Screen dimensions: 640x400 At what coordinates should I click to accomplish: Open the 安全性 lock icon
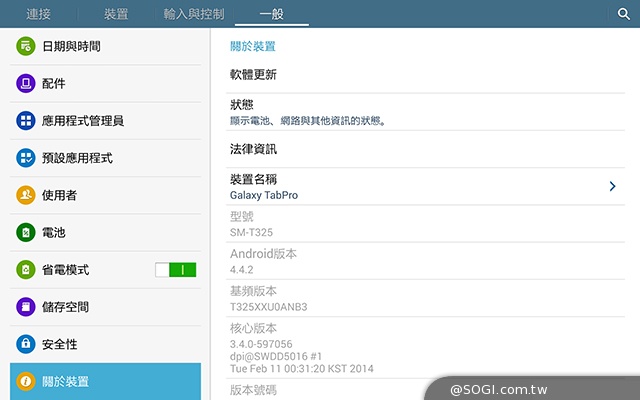pyautogui.click(x=26, y=344)
